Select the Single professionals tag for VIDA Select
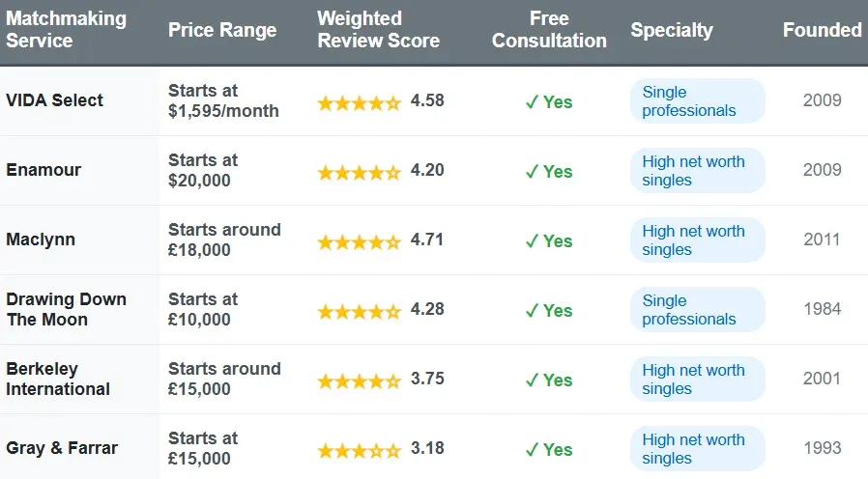Image resolution: width=868 pixels, height=479 pixels. [697, 101]
